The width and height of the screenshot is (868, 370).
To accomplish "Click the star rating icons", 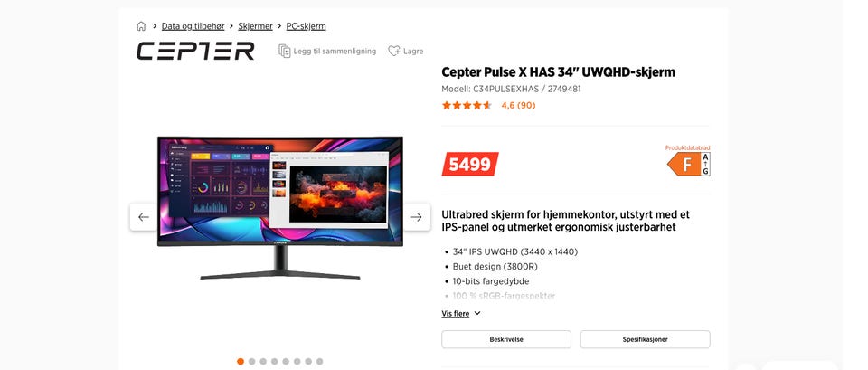I will [x=467, y=105].
